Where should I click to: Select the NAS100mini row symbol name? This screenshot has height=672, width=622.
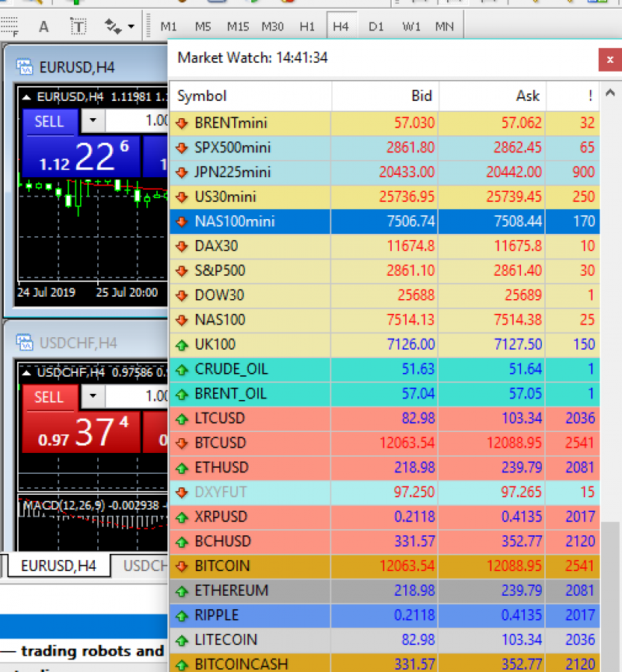(235, 221)
